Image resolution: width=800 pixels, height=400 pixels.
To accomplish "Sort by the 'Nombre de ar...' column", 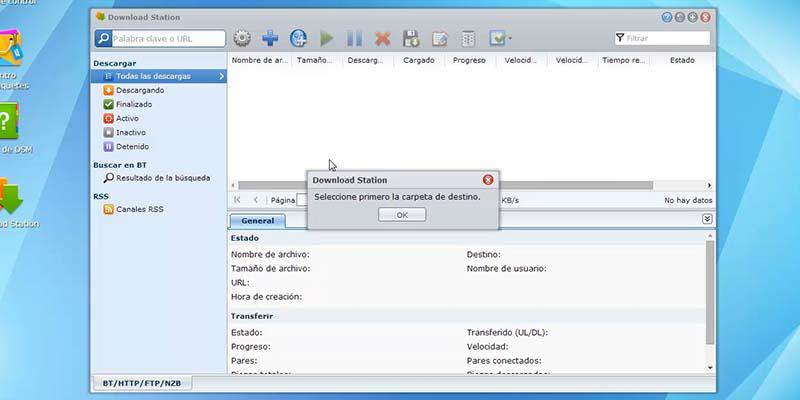I will pos(259,60).
